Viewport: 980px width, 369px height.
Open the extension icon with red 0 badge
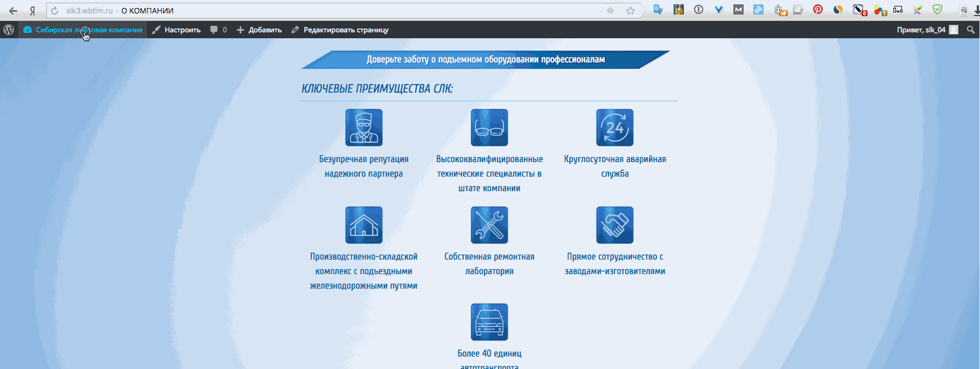point(859,10)
